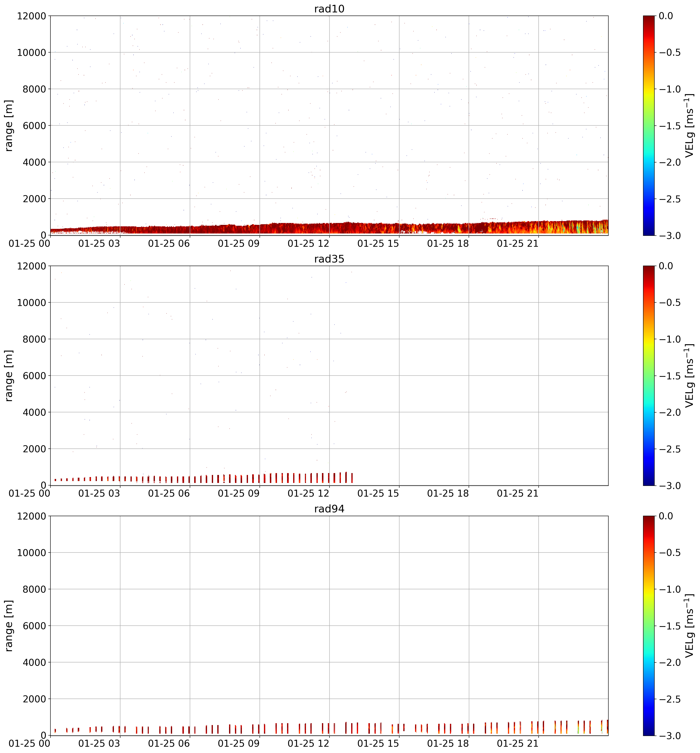Click the 10000 y-tick label on rad94
The height and width of the screenshot is (753, 700).
(x=32, y=552)
